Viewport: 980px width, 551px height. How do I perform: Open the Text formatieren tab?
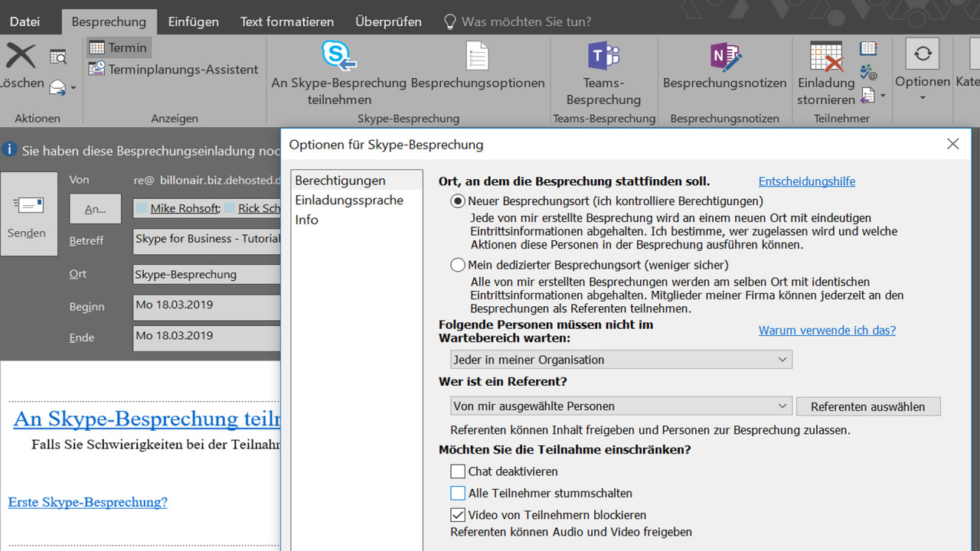(x=287, y=21)
